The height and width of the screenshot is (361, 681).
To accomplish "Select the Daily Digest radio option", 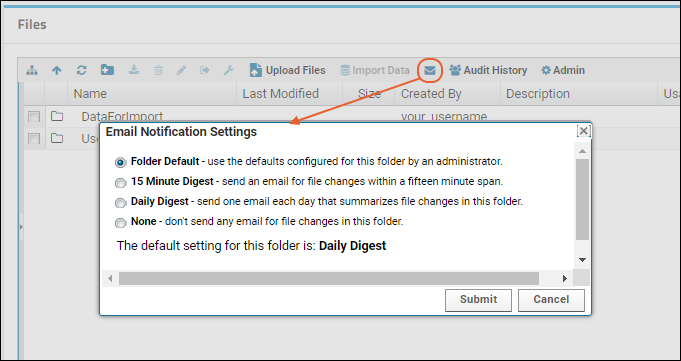I will coord(120,203).
